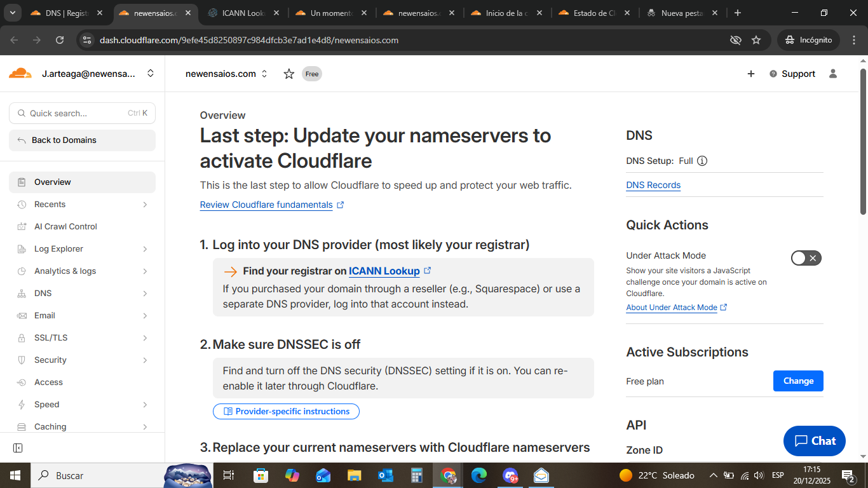Show hidden tray icons with the chevron
This screenshot has width=868, height=488.
coord(714,475)
